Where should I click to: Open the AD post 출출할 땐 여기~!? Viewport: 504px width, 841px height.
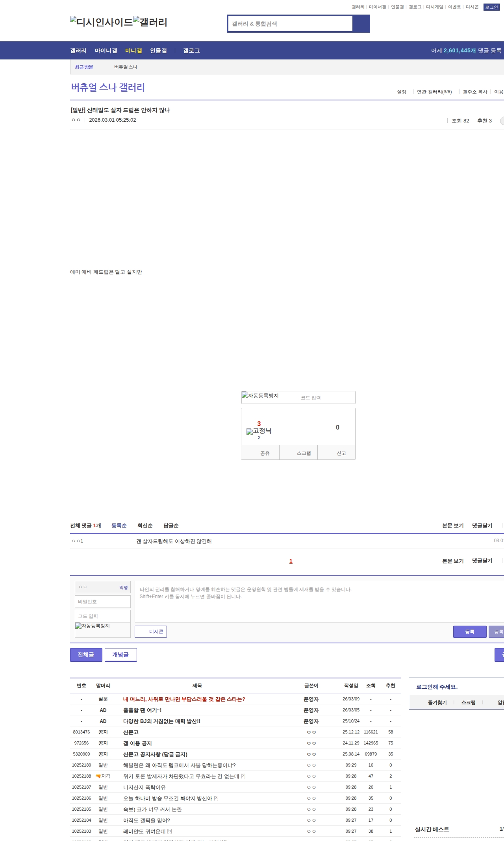coord(142,710)
